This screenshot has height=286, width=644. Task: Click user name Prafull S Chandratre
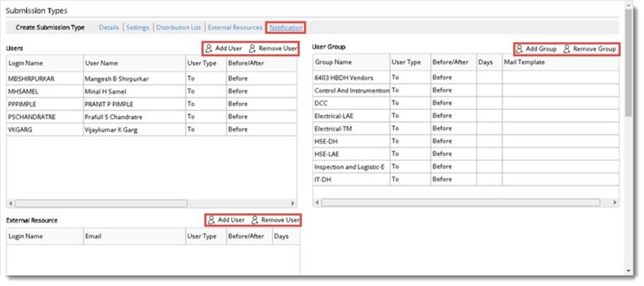113,117
